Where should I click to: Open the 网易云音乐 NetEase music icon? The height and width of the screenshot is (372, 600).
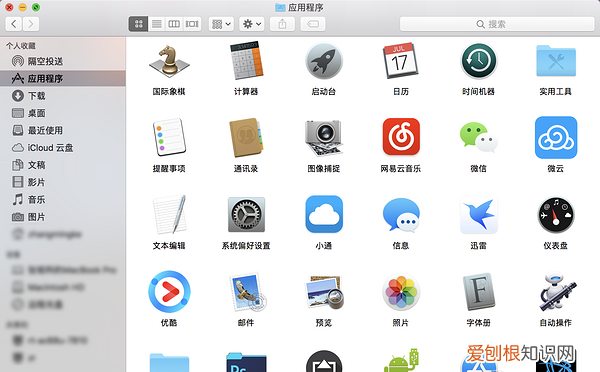point(401,137)
